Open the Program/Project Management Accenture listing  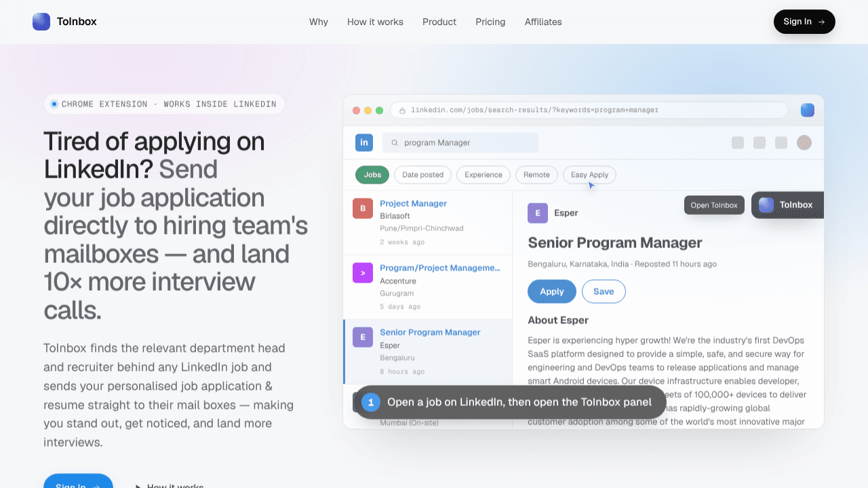coord(427,287)
